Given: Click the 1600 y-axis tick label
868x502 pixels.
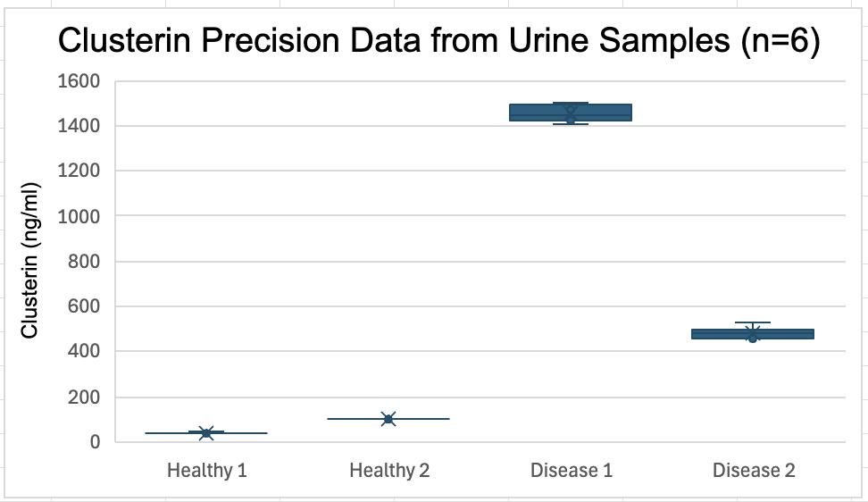Looking at the screenshot, I should coord(80,82).
